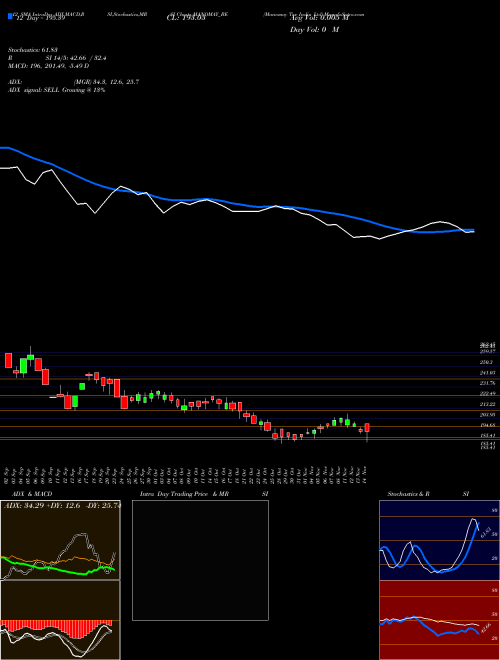
Task: Select the 'Stochastics: 61.83' reading
Action: [33, 50]
